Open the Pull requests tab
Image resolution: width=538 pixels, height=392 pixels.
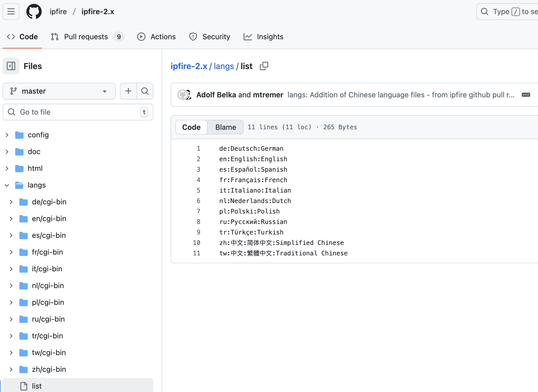click(x=86, y=37)
